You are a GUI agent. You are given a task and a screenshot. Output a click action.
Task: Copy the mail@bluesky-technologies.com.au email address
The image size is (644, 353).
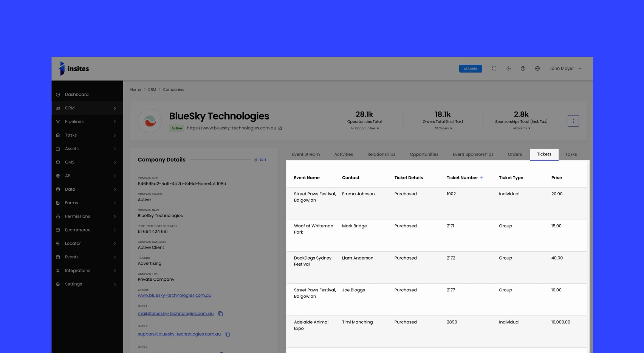(x=221, y=314)
